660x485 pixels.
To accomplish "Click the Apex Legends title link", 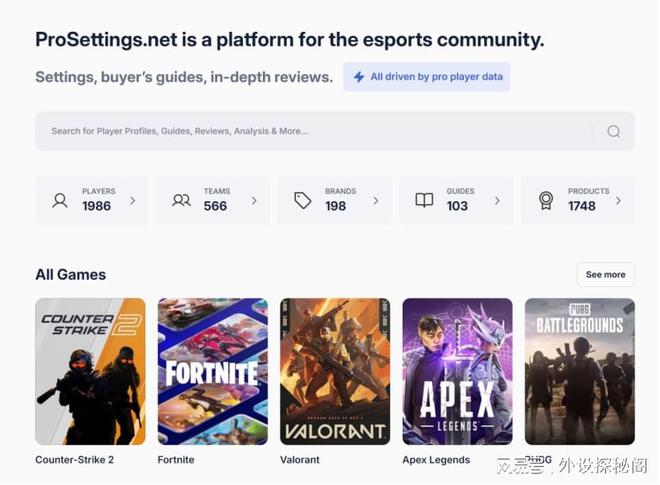I will tap(436, 460).
